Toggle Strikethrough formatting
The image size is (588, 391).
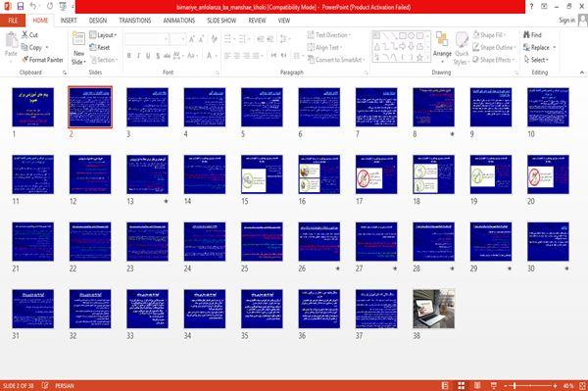coord(167,56)
